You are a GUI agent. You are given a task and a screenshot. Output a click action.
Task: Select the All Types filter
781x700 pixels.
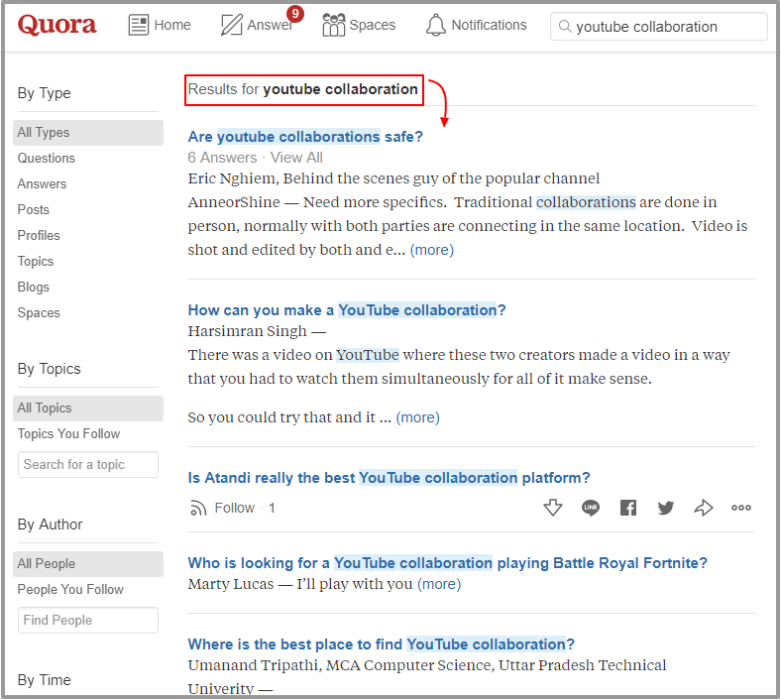click(x=88, y=133)
